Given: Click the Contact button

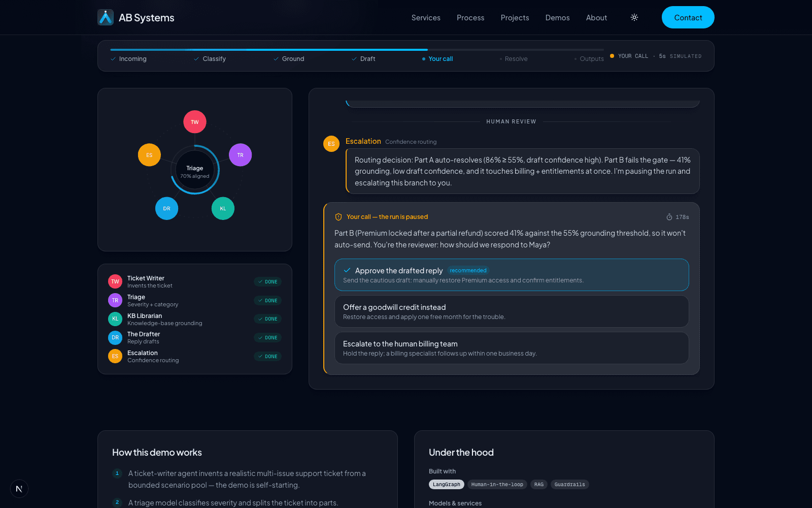Looking at the screenshot, I should click(x=688, y=17).
